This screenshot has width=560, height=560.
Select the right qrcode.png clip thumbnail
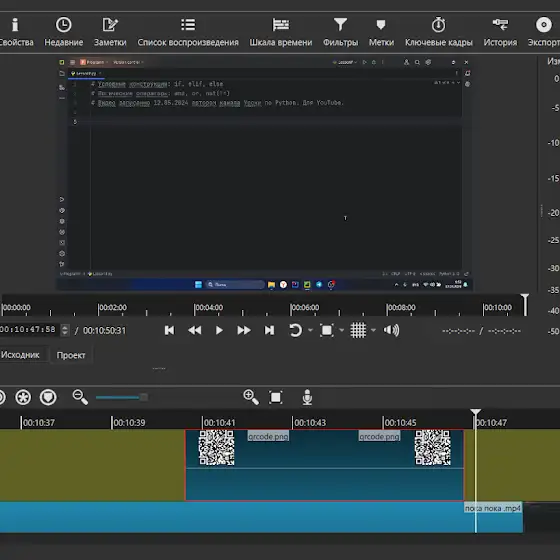tap(432, 448)
